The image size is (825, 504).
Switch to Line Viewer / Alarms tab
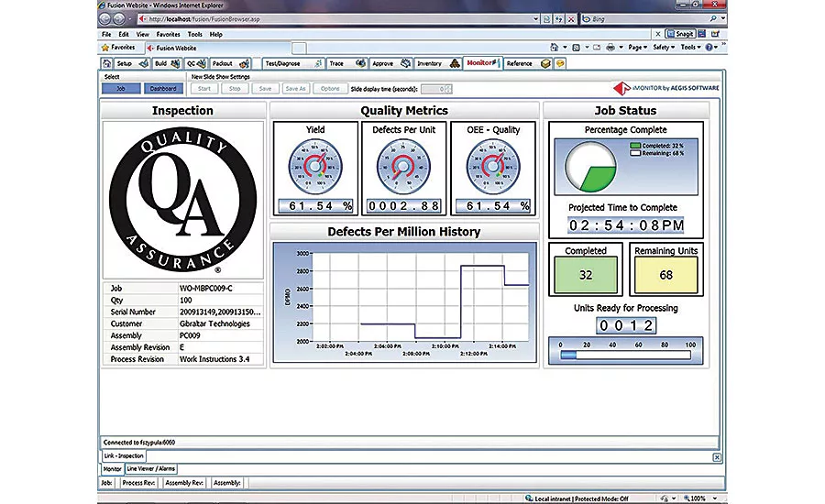(x=151, y=468)
